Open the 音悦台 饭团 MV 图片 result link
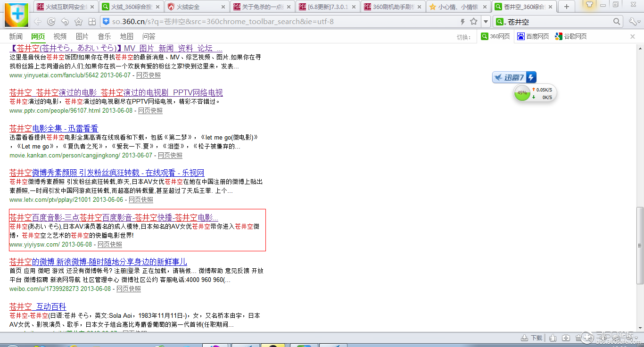 tap(116, 48)
